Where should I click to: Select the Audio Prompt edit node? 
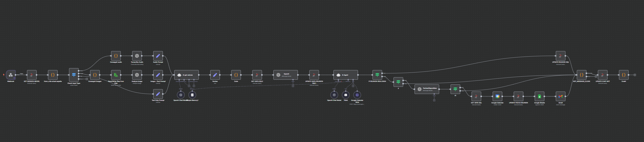pyautogui.click(x=158, y=56)
